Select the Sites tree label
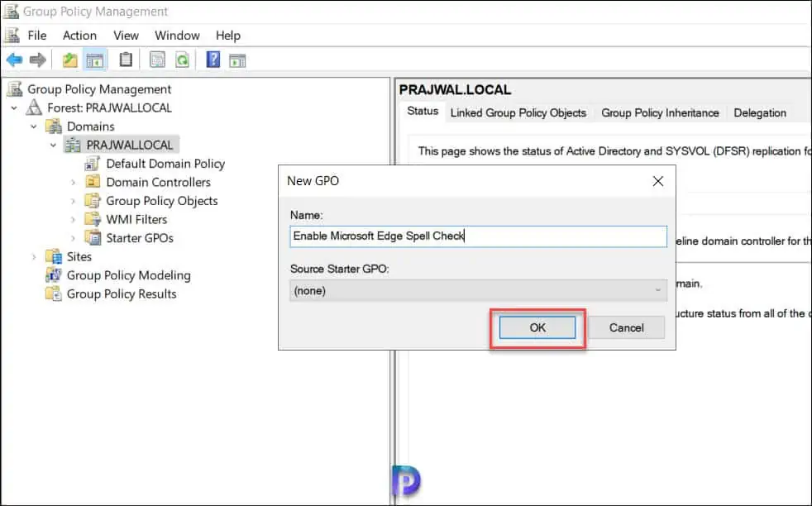The width and height of the screenshot is (812, 506). 79,256
